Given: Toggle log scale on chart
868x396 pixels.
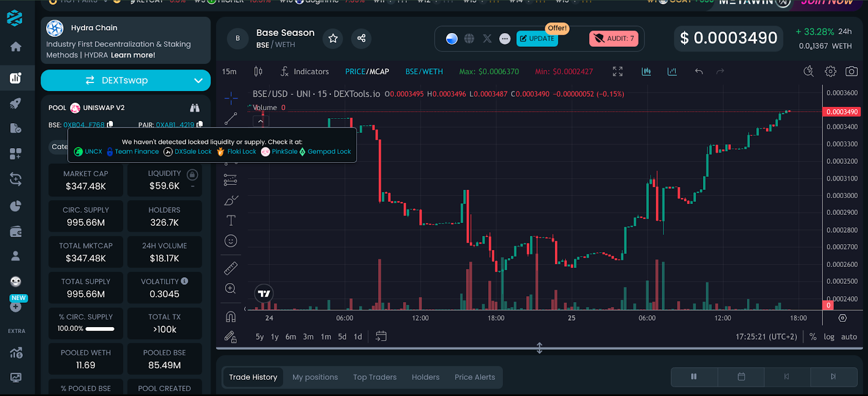Looking at the screenshot, I should point(829,337).
